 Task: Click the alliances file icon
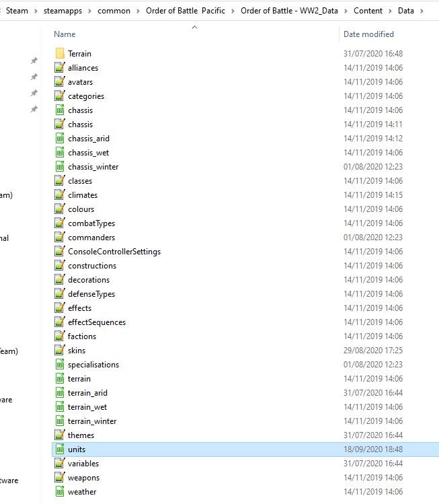point(60,67)
